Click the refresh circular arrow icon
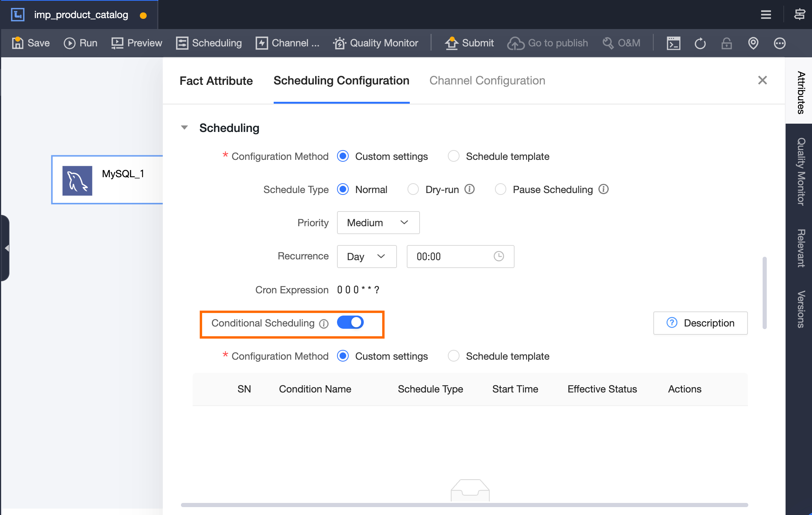This screenshot has width=812, height=515. pos(700,43)
